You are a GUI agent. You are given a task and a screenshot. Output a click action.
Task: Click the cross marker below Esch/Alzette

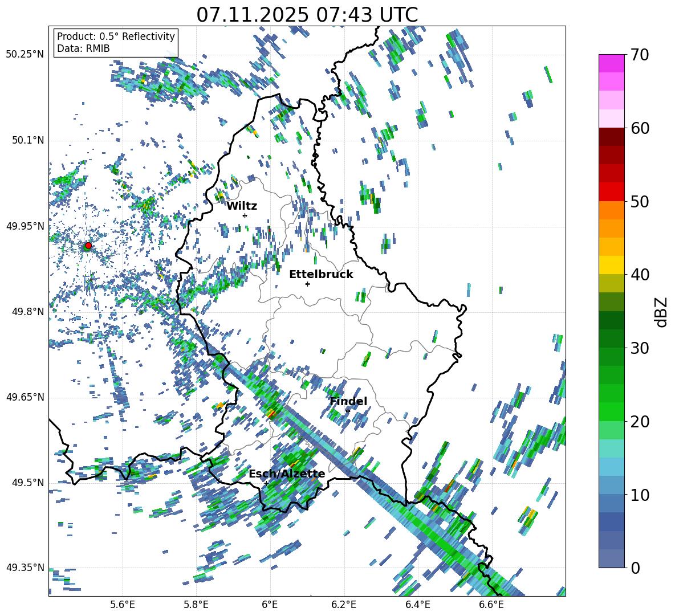266,483
